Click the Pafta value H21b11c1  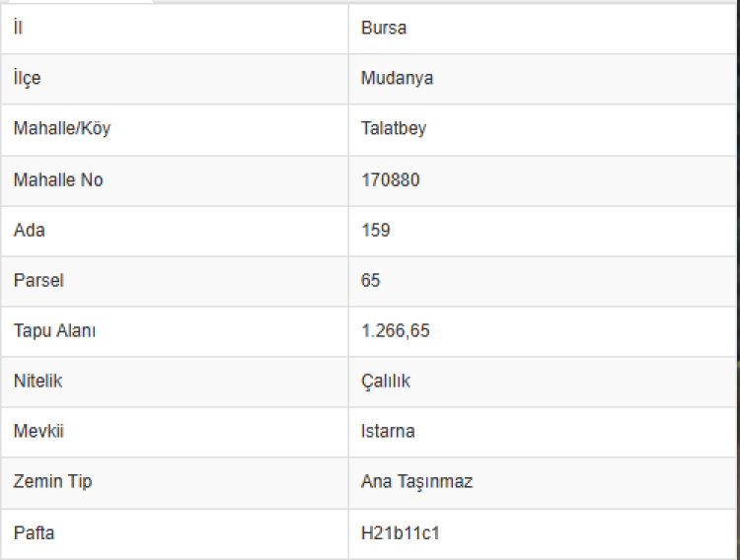click(x=401, y=533)
